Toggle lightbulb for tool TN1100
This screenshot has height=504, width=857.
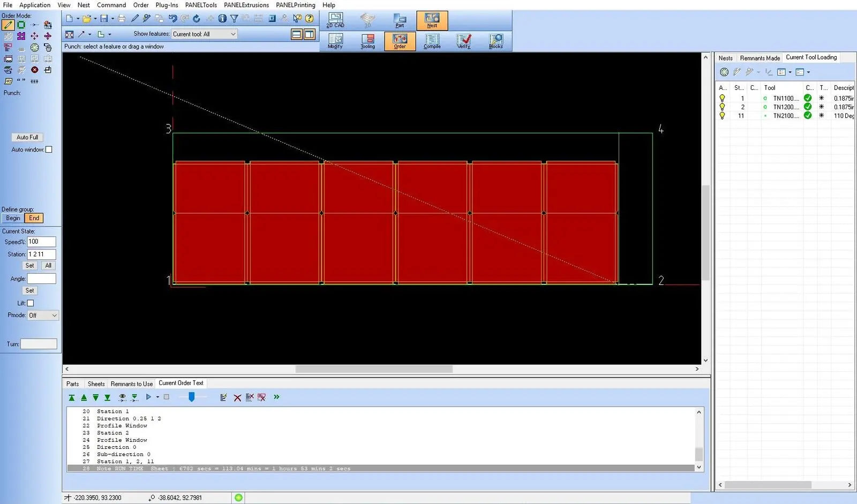coord(722,99)
